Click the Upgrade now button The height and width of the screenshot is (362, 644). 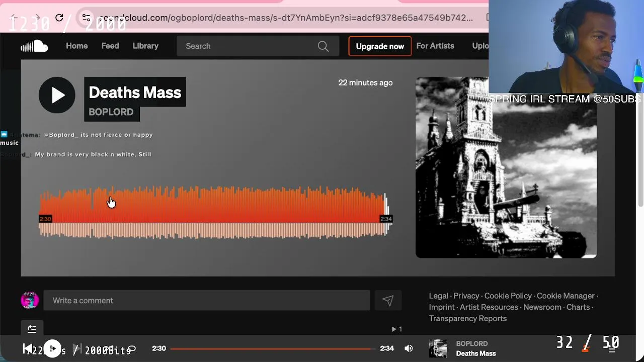click(x=380, y=46)
